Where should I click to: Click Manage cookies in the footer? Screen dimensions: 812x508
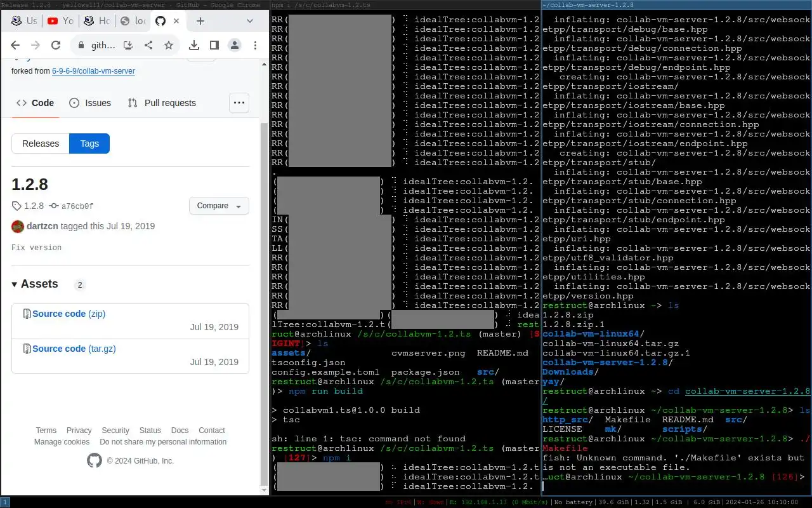pos(62,442)
